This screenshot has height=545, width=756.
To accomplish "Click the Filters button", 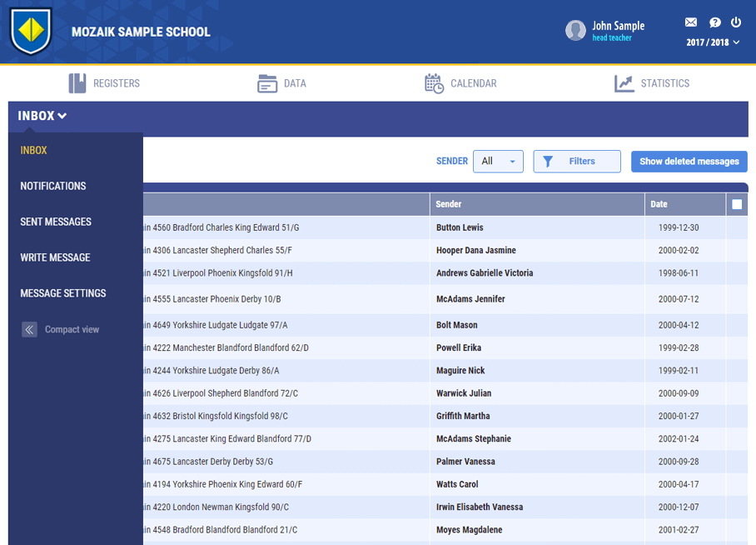I will click(x=576, y=162).
